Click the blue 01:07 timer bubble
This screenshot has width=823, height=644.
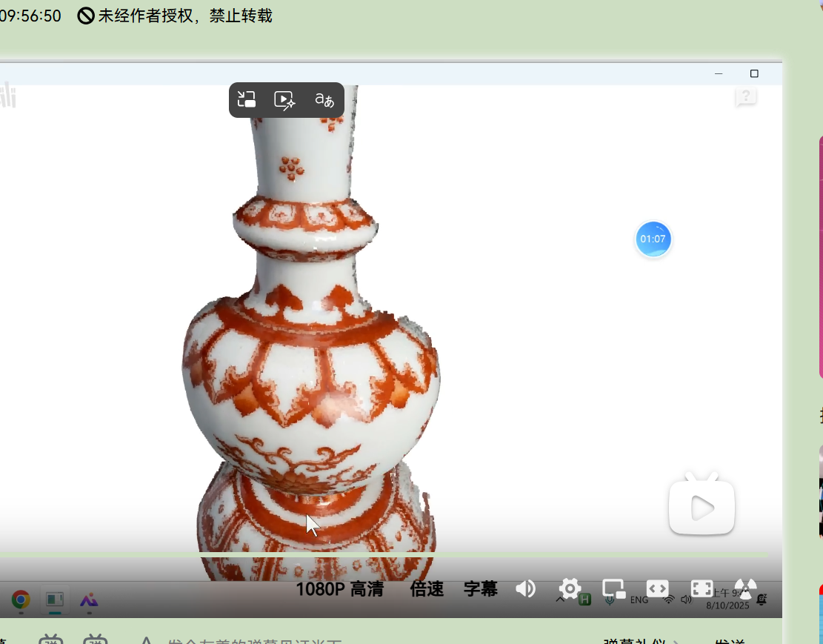coord(653,239)
